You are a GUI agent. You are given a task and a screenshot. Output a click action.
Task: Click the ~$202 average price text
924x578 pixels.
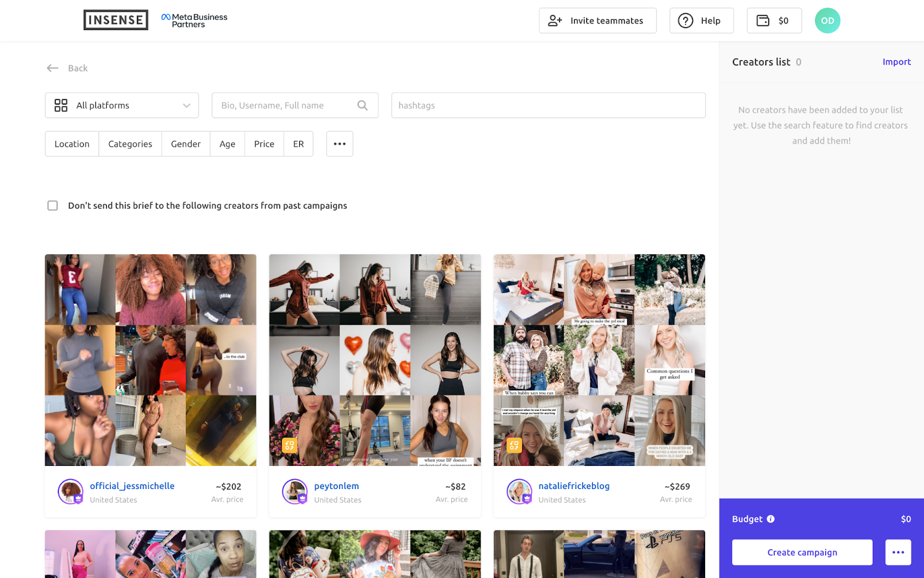pyautogui.click(x=229, y=487)
